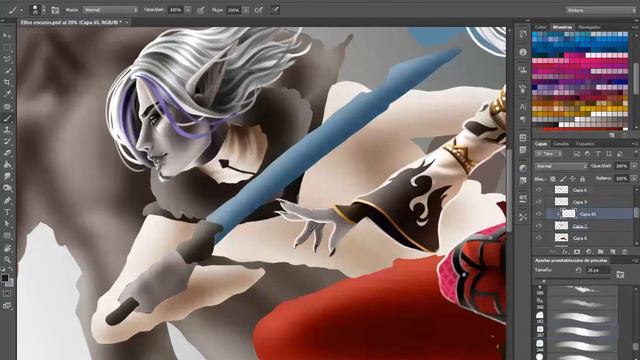
Task: Open the layer filter Tipo dropdown
Action: click(549, 154)
